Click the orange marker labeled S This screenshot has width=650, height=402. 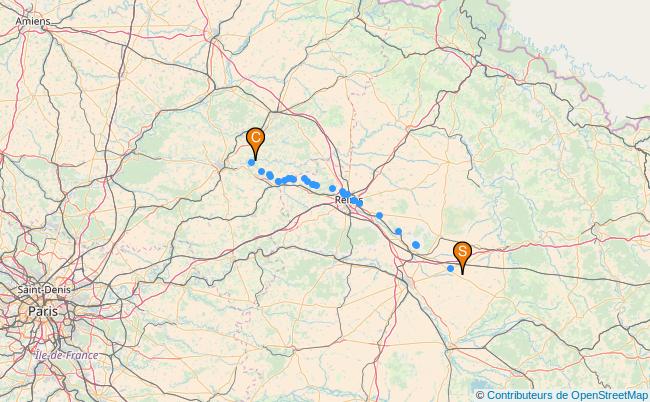click(462, 257)
